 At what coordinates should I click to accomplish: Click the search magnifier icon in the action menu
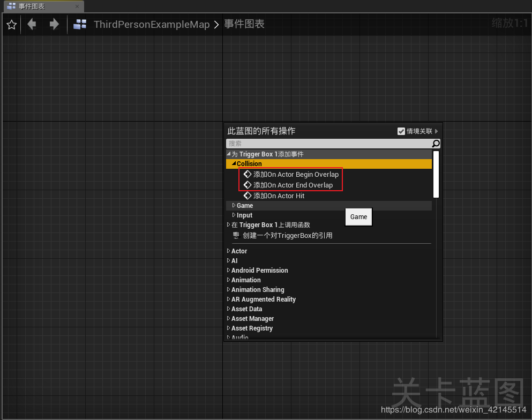(x=436, y=144)
